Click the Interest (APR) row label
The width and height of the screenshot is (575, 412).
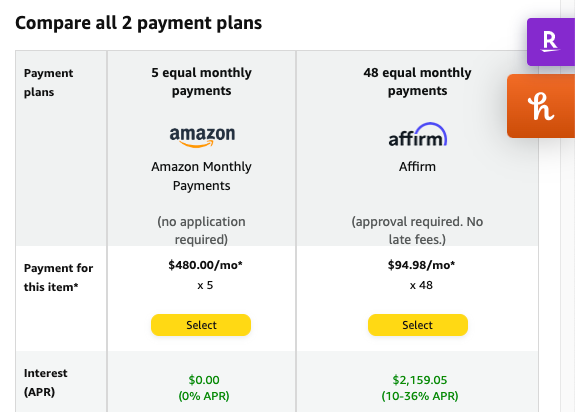click(x=45, y=382)
